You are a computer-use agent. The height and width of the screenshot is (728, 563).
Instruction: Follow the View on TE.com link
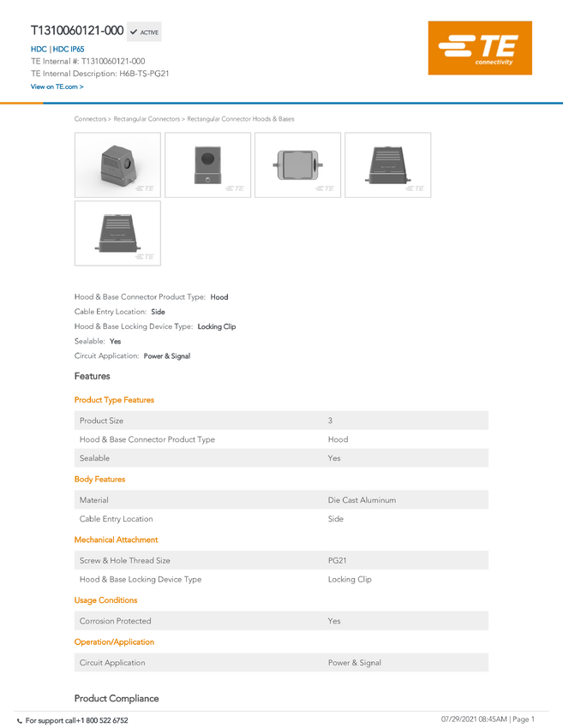[57, 87]
